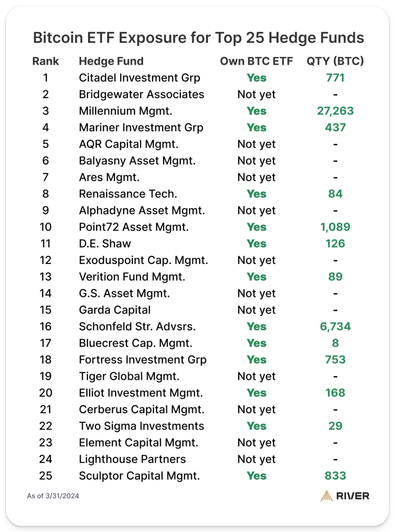Click the Own BTC ETF column header

tap(256, 61)
